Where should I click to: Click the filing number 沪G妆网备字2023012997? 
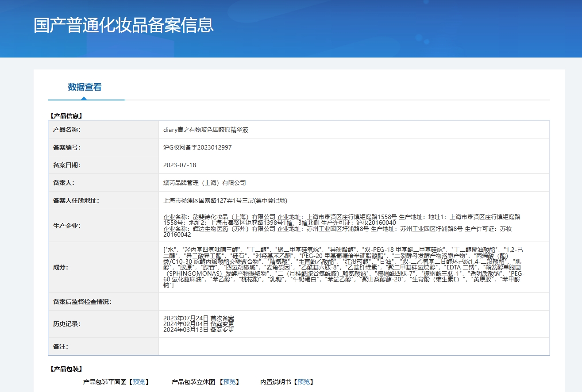197,147
